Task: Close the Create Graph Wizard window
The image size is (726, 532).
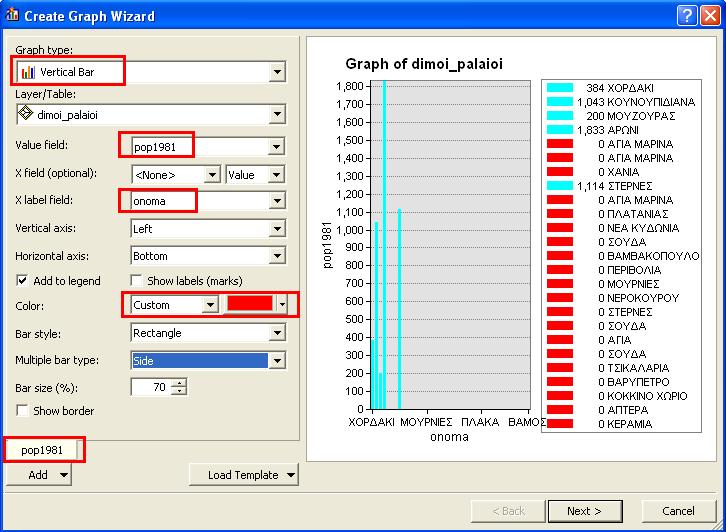Action: click(710, 16)
